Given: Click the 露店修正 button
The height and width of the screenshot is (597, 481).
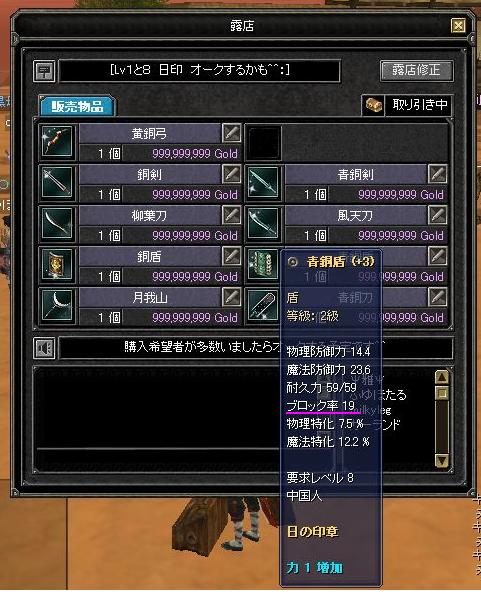Looking at the screenshot, I should click(x=417, y=70).
